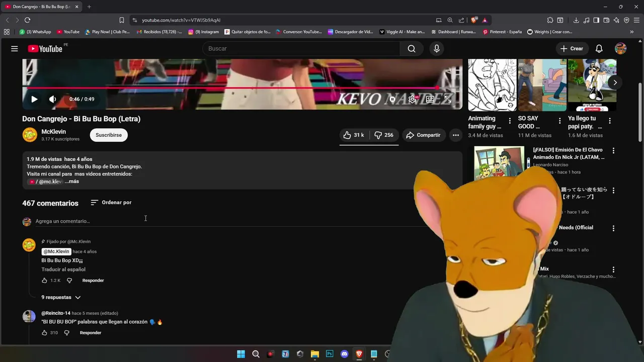Open Brave VPN shield icon
Image resolution: width=644 pixels, height=362 pixels.
(626, 20)
